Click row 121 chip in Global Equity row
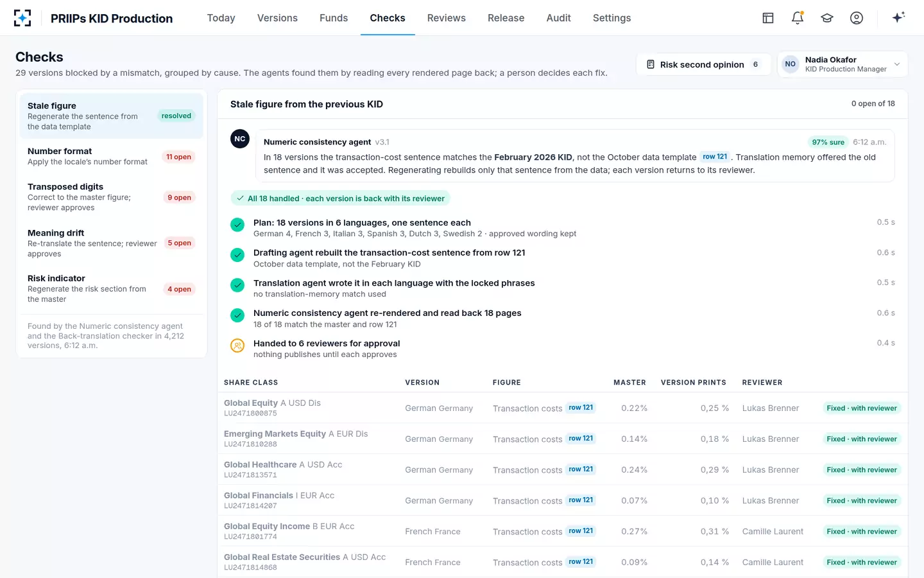The height and width of the screenshot is (578, 924). tap(581, 408)
